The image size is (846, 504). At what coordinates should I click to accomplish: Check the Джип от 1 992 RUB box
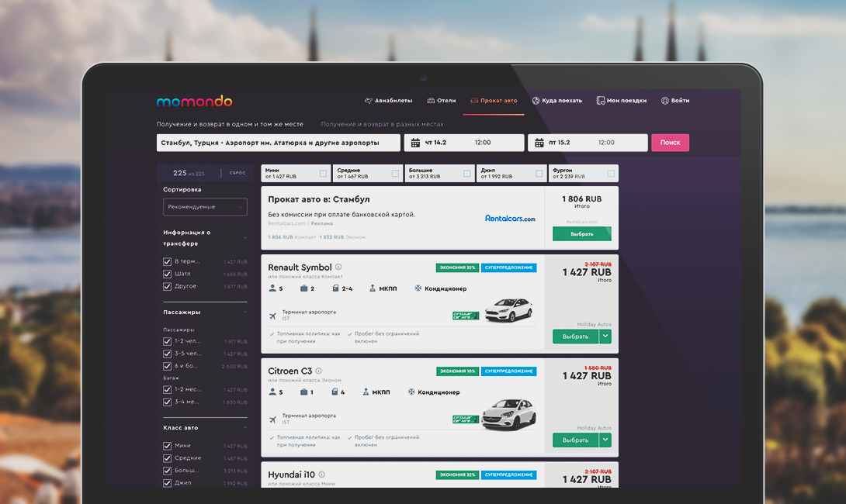(539, 174)
